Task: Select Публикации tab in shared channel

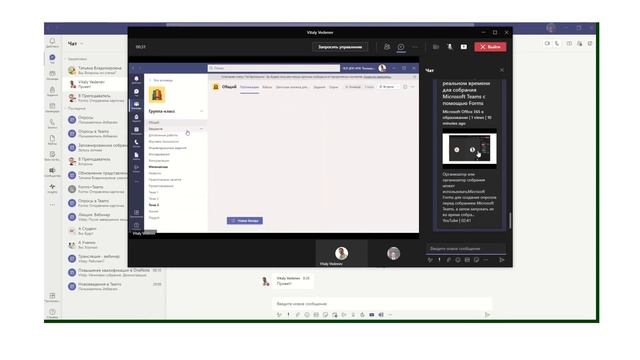Action: point(249,87)
